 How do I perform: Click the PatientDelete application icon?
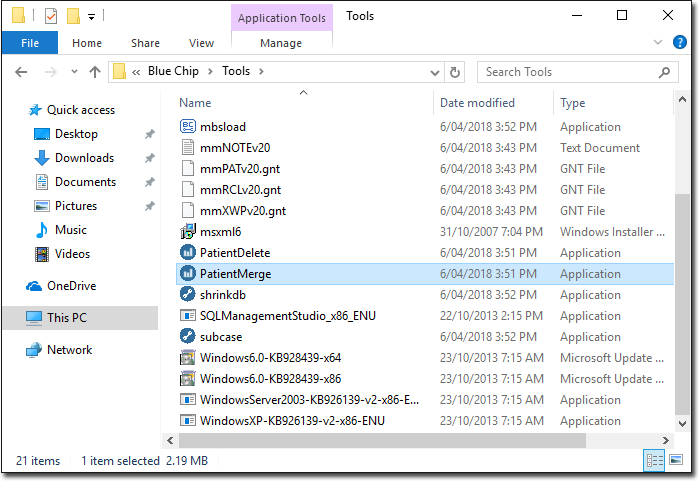[188, 253]
